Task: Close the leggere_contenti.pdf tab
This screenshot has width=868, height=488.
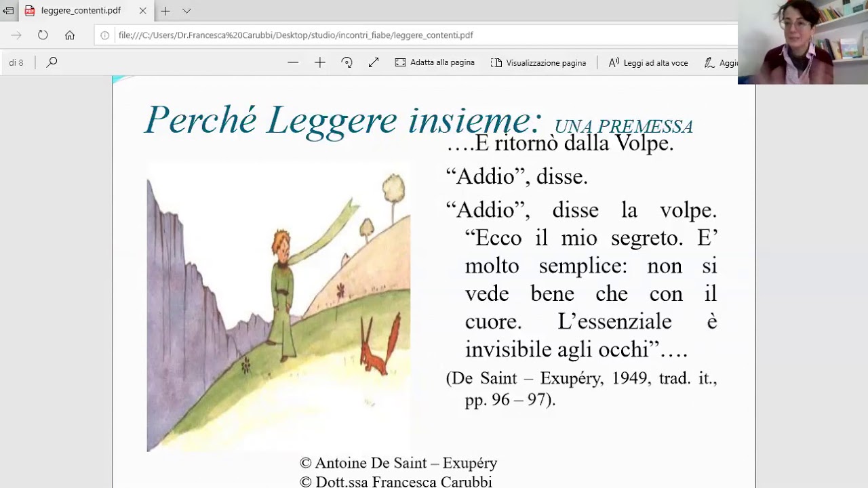Action: click(142, 11)
